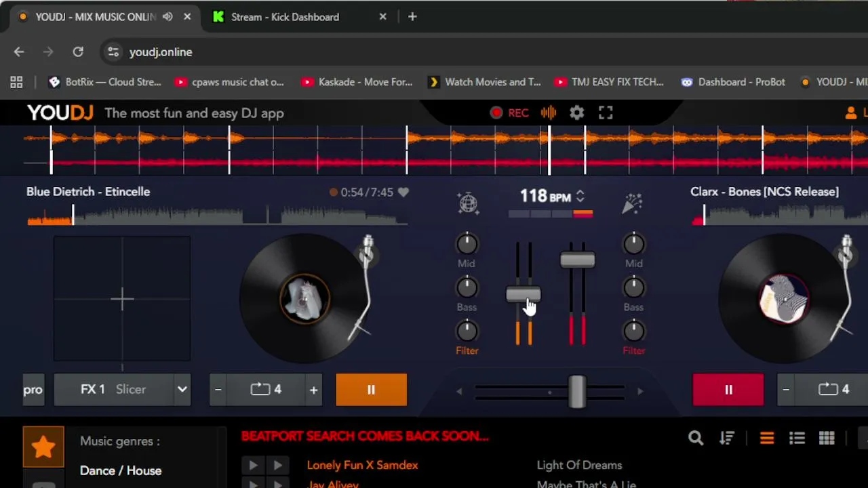This screenshot has width=868, height=488.
Task: Click the Blue Dietrich - Etincelle track title
Action: click(88, 192)
